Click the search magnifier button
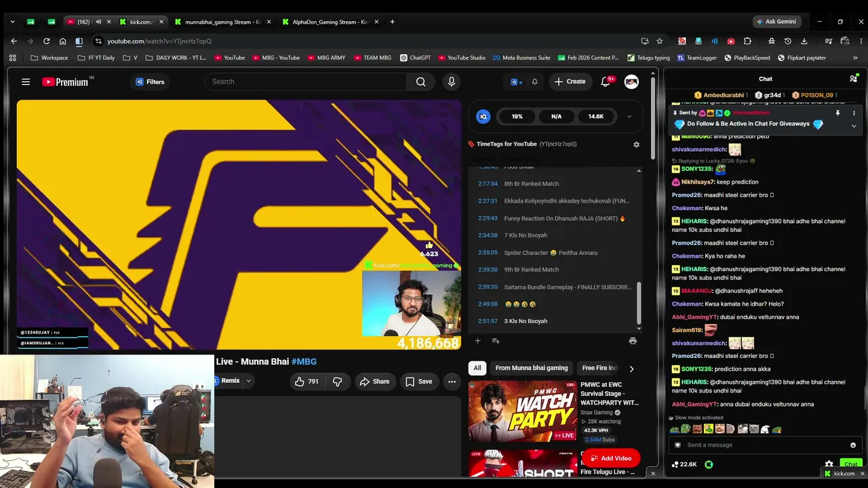Image resolution: width=868 pixels, height=488 pixels. click(421, 82)
